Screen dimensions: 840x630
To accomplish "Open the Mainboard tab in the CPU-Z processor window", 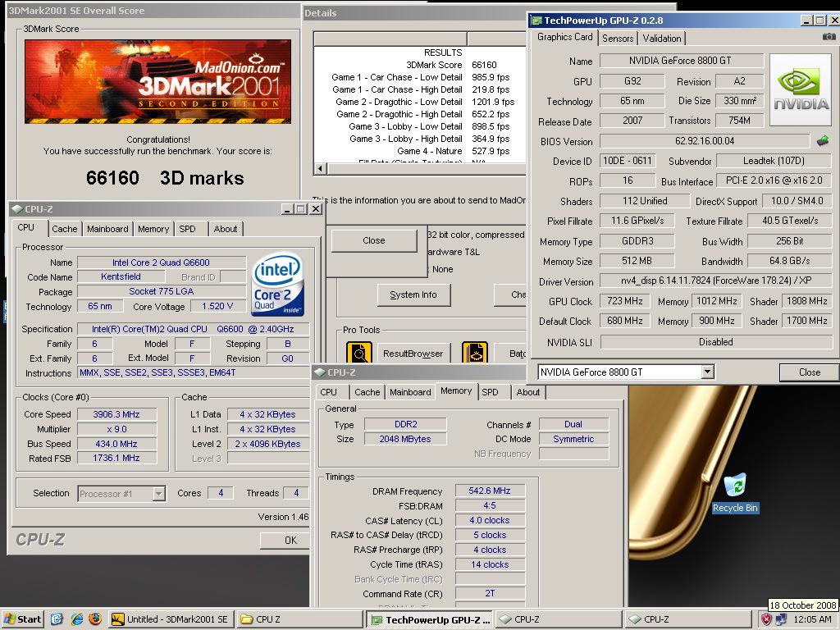I will click(x=107, y=229).
